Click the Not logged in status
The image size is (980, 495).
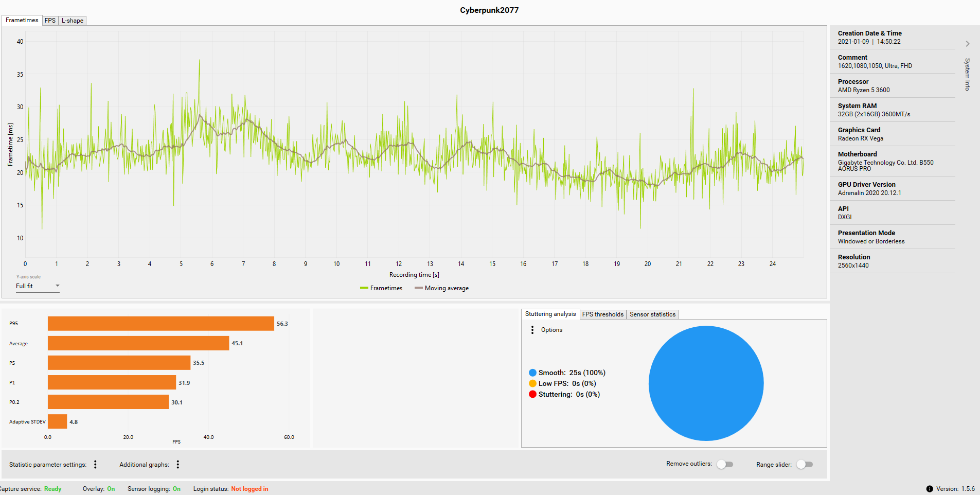tap(250, 489)
